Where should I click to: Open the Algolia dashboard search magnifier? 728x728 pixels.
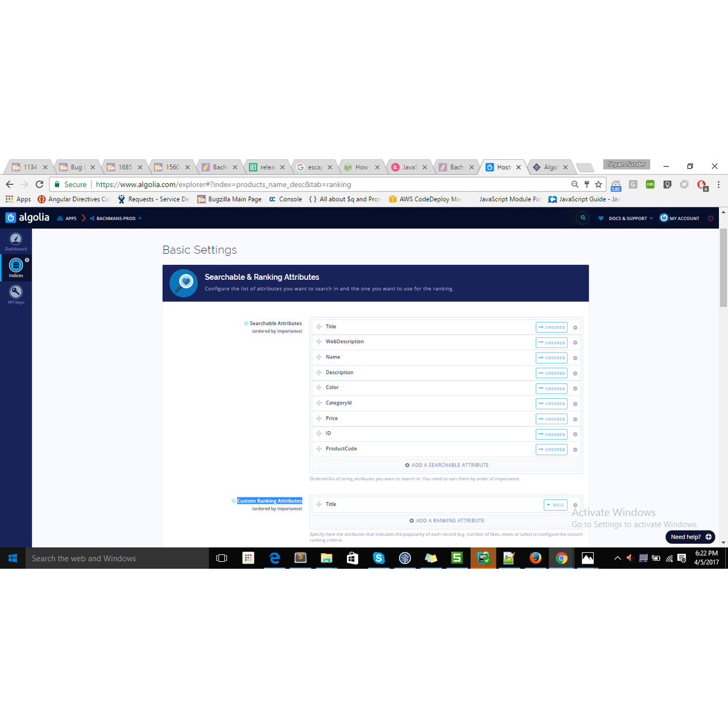(x=582, y=217)
